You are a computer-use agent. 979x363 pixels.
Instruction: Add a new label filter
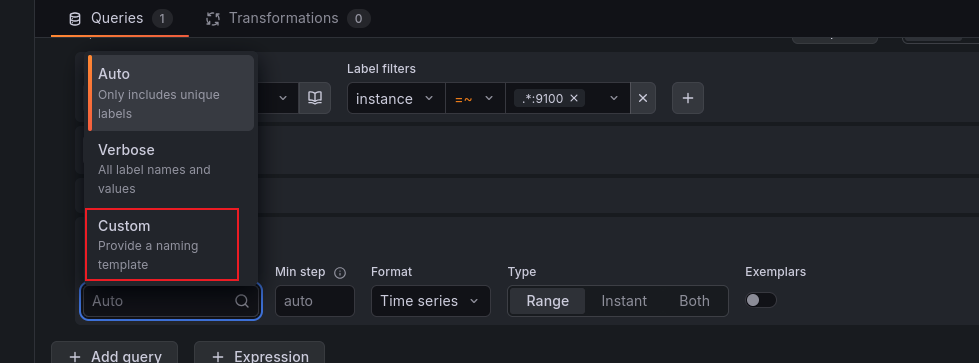click(x=687, y=98)
